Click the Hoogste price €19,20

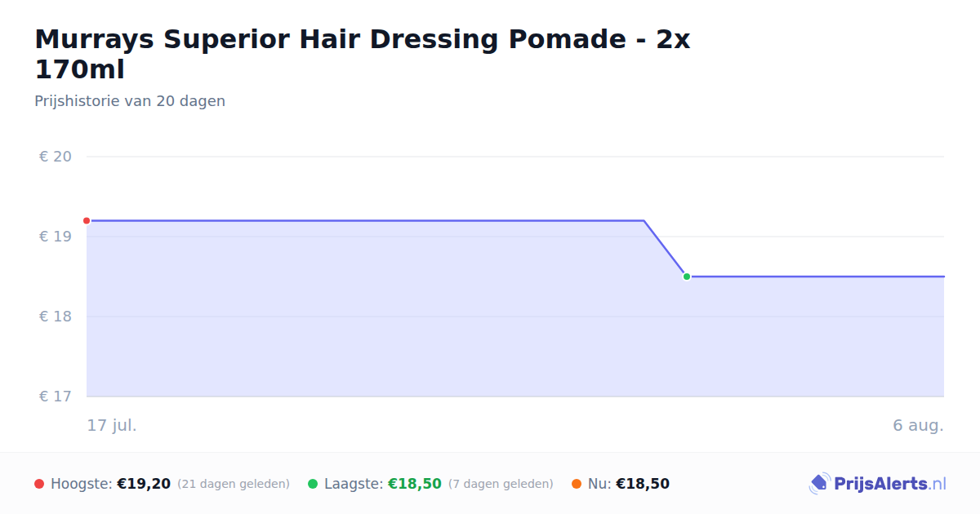pos(144,484)
